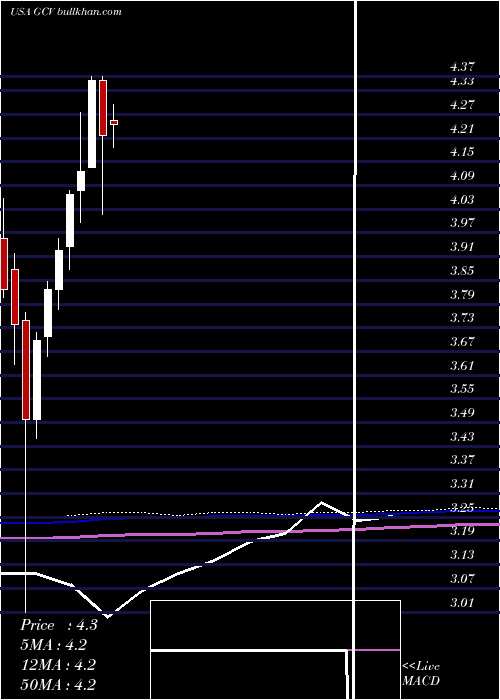The image size is (500, 700).
Task: Click the 4.27 price axis label
Action: click(x=462, y=105)
